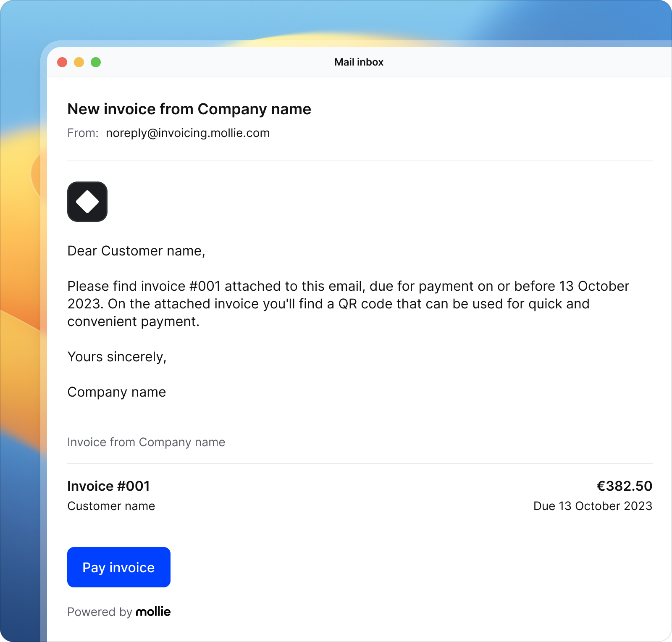Click the 'Dear Customer name,' greeting line

(x=136, y=251)
